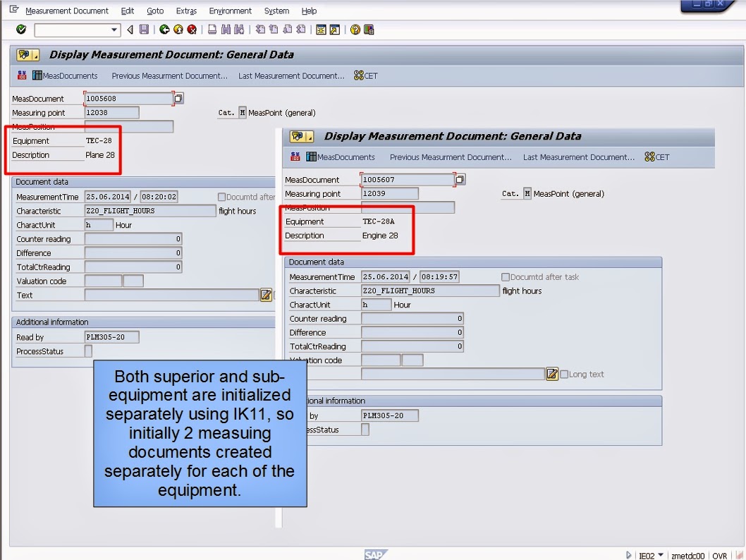The height and width of the screenshot is (560, 746).
Task: Go to Previous Page icon
Action: pos(274,30)
